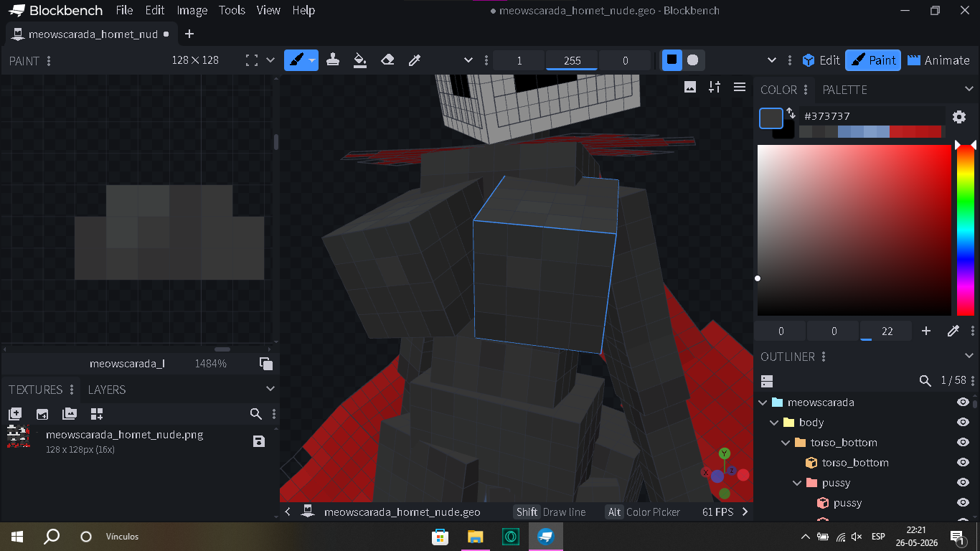
Task: Select the meowscarada_hornet_nude project tab
Action: 92,34
